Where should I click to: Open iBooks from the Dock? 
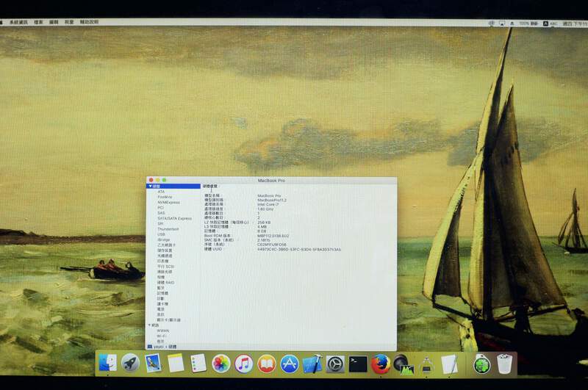point(267,363)
